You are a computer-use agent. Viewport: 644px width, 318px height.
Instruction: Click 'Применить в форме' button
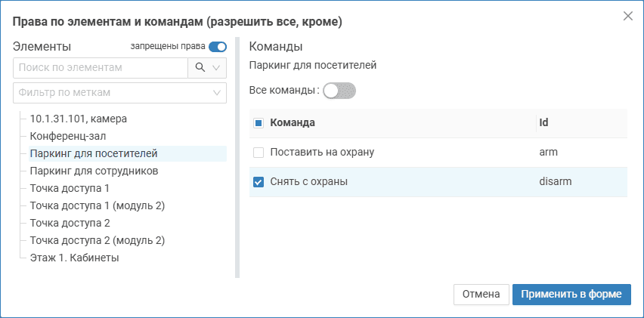(571, 294)
